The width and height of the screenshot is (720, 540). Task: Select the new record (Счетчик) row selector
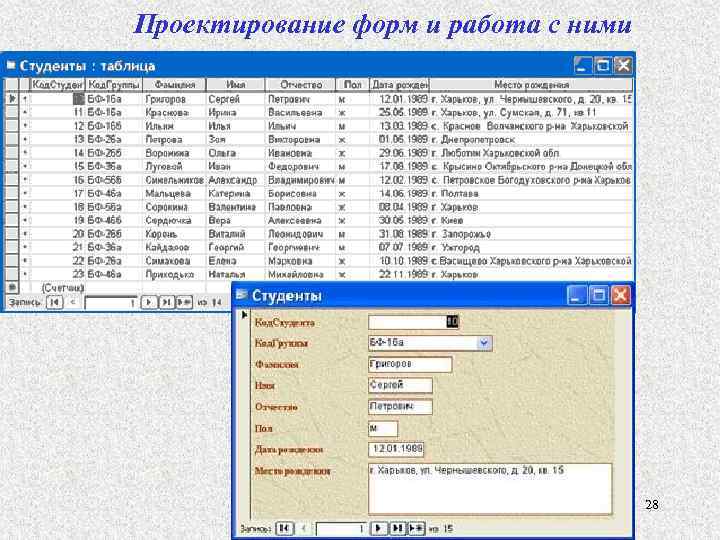click(12, 287)
